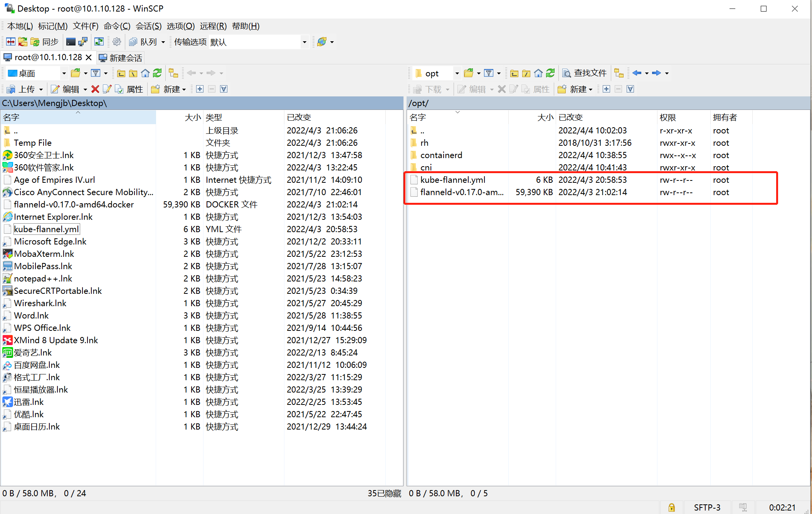This screenshot has height=514, width=812.
Task: Click the lock encryption icon in status bar
Action: [672, 507]
